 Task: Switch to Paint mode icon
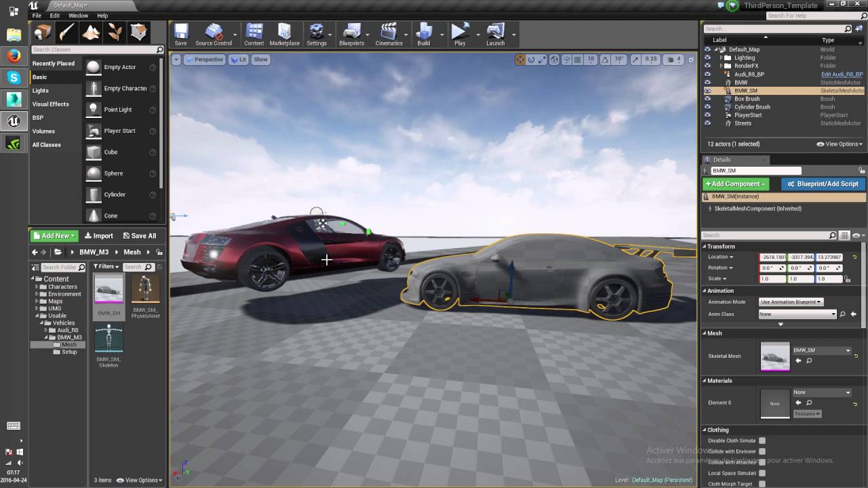click(x=67, y=33)
